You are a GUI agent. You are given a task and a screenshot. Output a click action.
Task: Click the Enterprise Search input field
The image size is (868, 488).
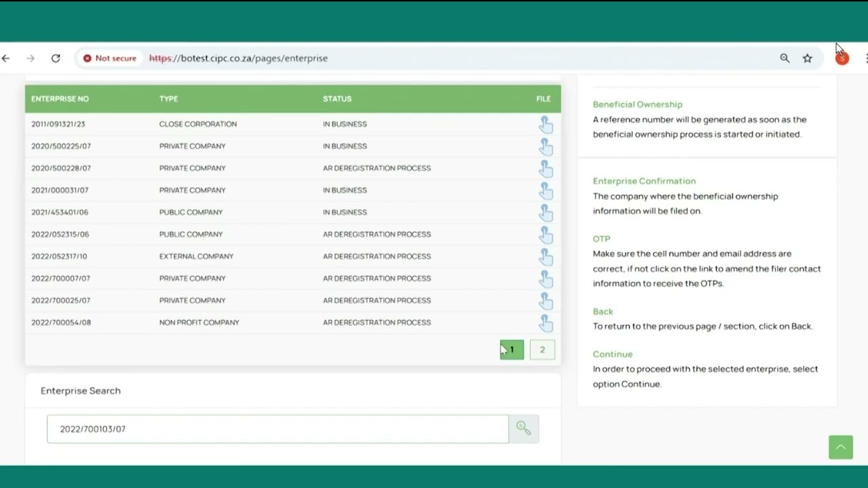(x=277, y=429)
